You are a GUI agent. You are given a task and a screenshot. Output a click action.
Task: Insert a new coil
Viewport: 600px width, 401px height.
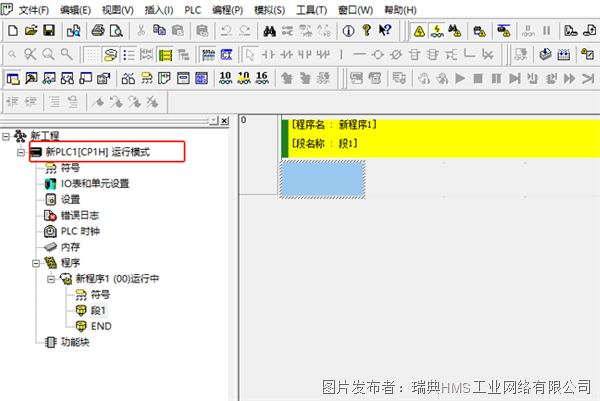click(378, 55)
